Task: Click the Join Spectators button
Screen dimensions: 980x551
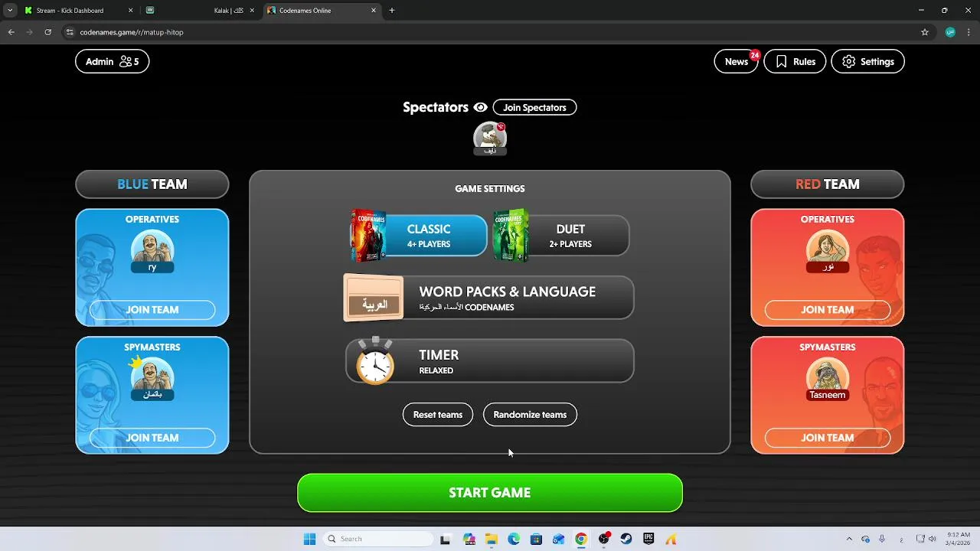Action: pyautogui.click(x=534, y=107)
